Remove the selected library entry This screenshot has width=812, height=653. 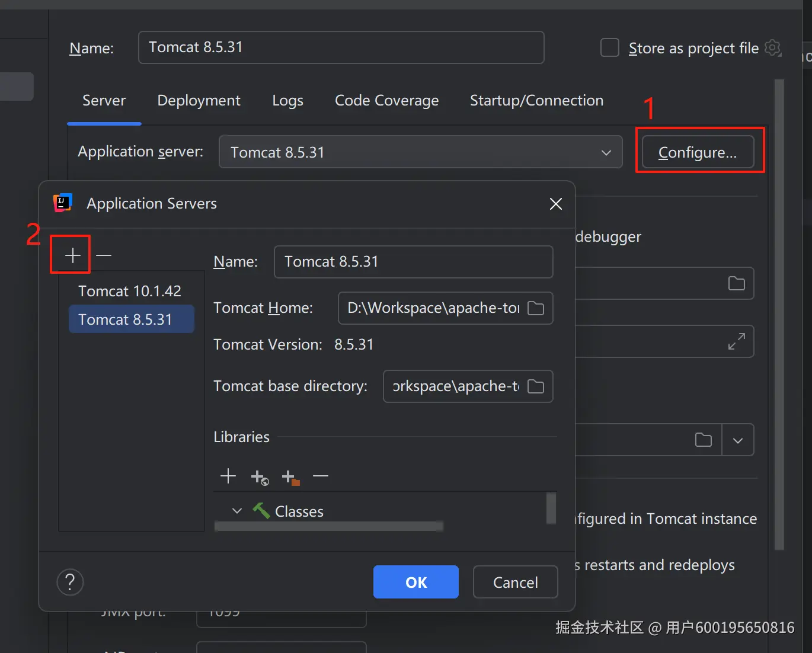pos(321,476)
